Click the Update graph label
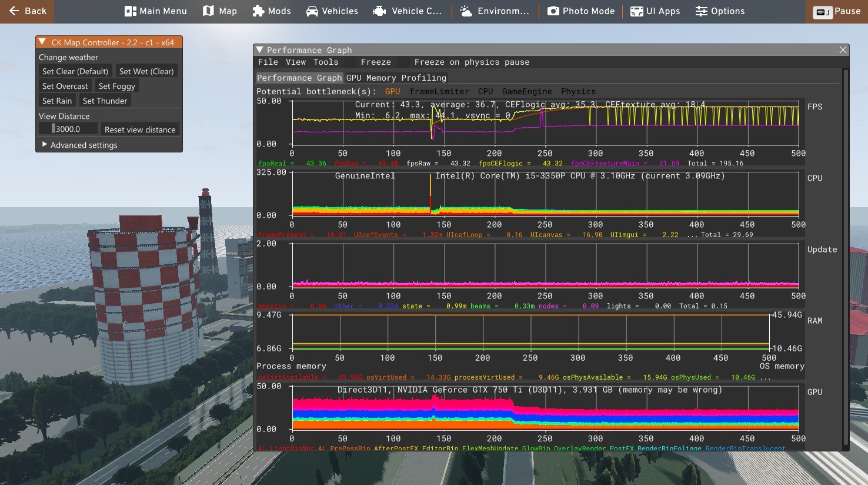Viewport: 868px width, 485px height. 822,249
